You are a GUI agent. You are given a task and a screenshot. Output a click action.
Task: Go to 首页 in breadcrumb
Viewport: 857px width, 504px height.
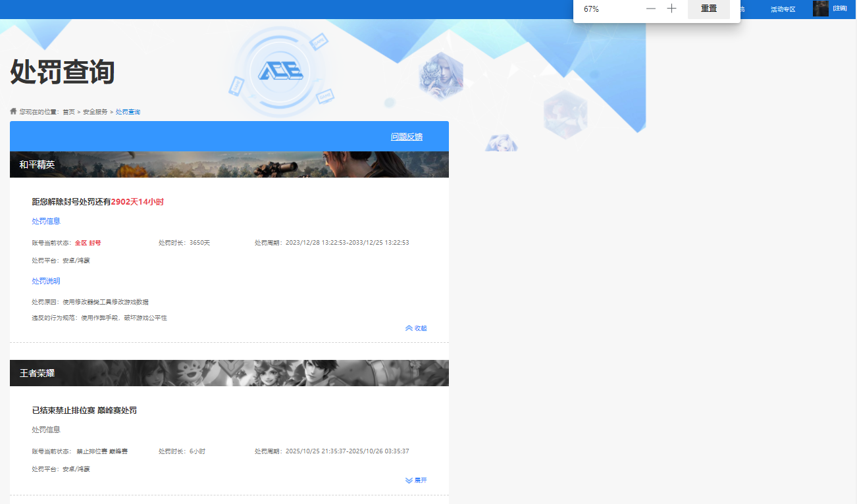point(68,112)
